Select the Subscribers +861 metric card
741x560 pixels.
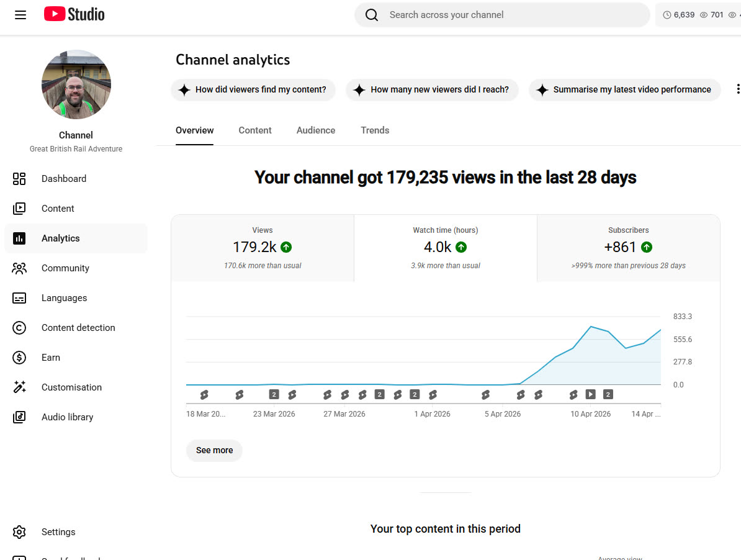(x=629, y=248)
